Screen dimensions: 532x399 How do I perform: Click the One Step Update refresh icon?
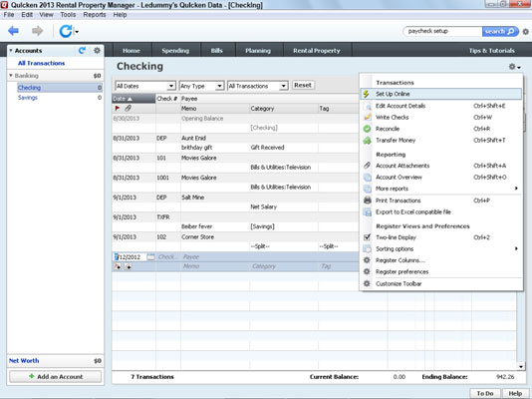point(66,31)
